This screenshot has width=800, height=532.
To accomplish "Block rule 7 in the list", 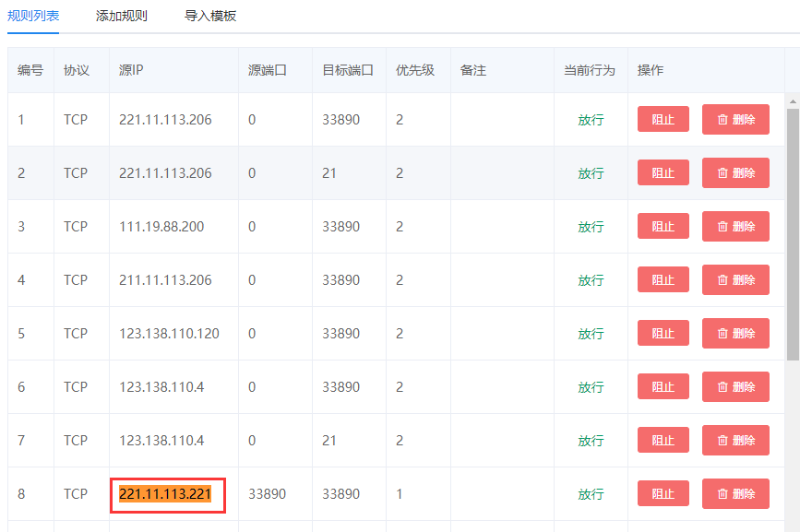I will tap(663, 441).
